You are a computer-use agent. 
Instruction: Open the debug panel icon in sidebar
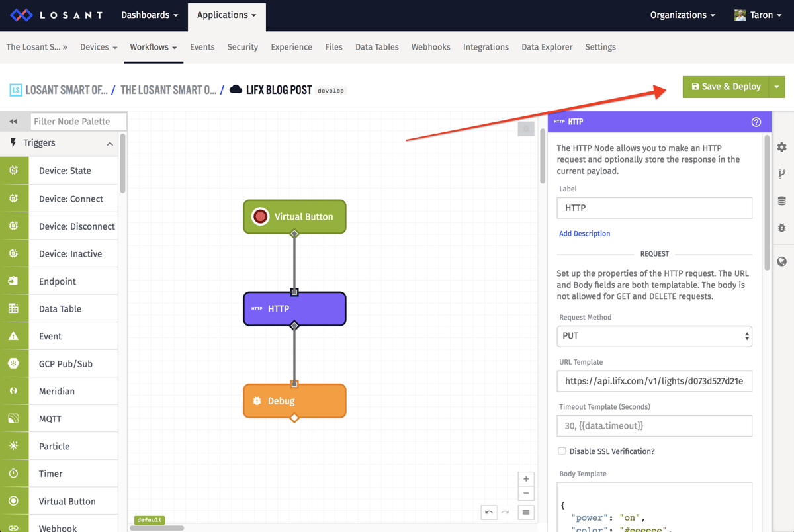(782, 227)
